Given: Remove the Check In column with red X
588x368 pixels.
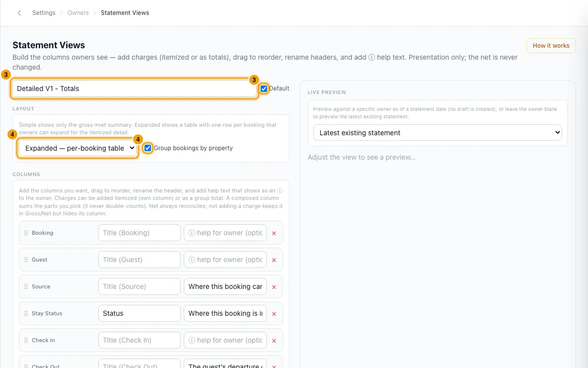Looking at the screenshot, I should coord(274,341).
